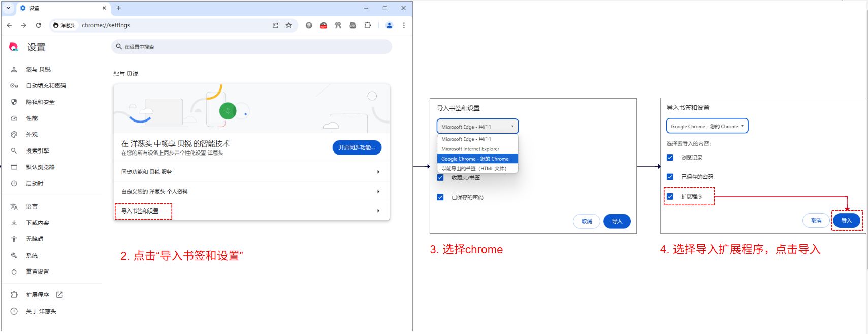Toggle the 收藏夹/书签 checkbox
Viewport: 868px width, 334px height.
point(440,178)
